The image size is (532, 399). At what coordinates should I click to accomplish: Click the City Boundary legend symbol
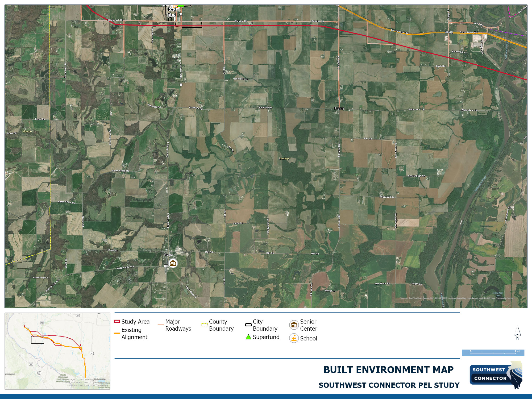[x=248, y=325]
